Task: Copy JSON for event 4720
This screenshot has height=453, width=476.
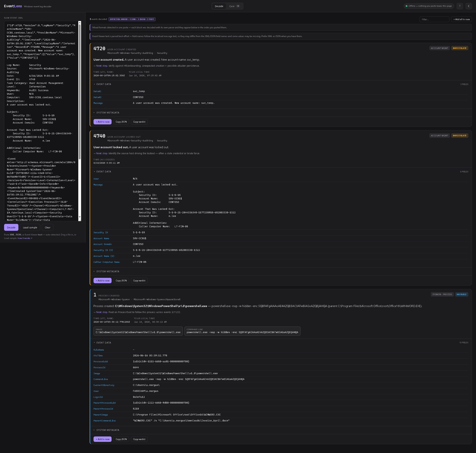Action: click(x=121, y=122)
